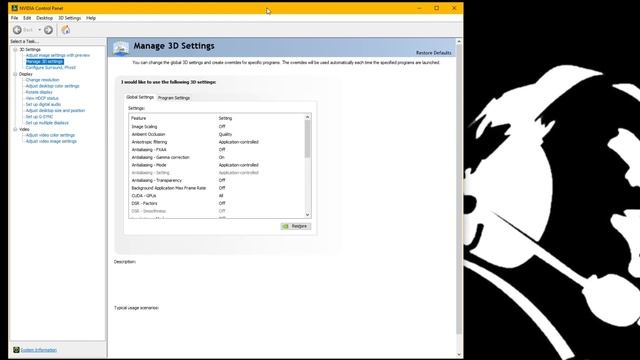Switch to the Program Settings tab
Screen dimensions: 640x360
click(x=174, y=98)
